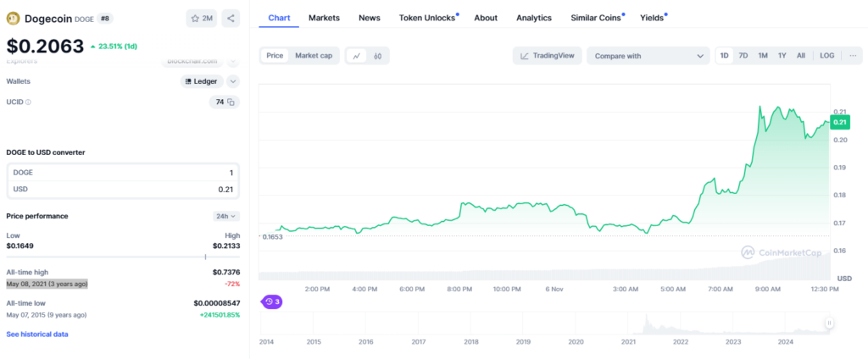The width and height of the screenshot is (868, 359).
Task: Click the 0.1653 baseline chart label
Action: pyautogui.click(x=272, y=236)
